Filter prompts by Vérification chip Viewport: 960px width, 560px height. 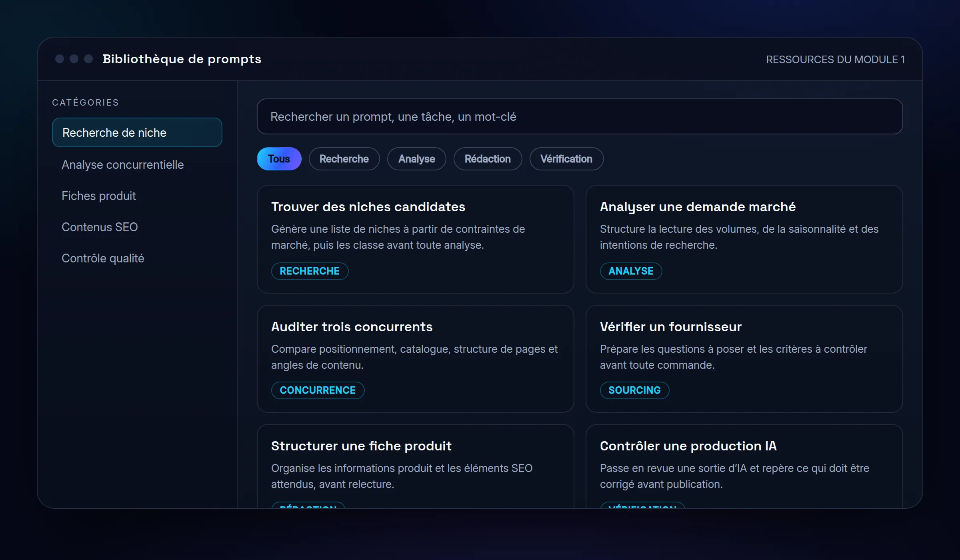[566, 159]
